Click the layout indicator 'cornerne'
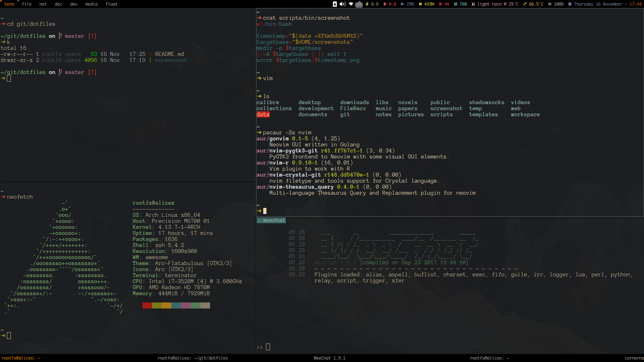Screen dimensions: 644x362 (x=634, y=358)
